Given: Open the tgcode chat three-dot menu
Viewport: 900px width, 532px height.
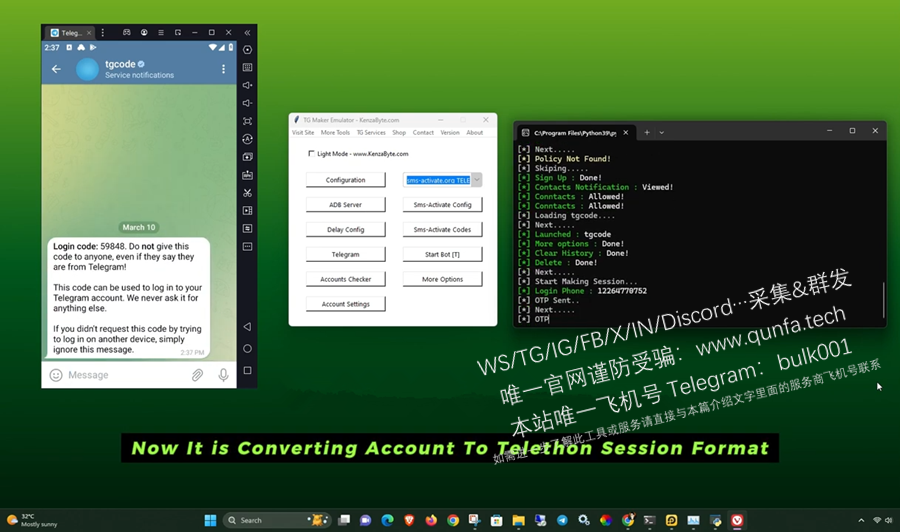Looking at the screenshot, I should tap(223, 69).
